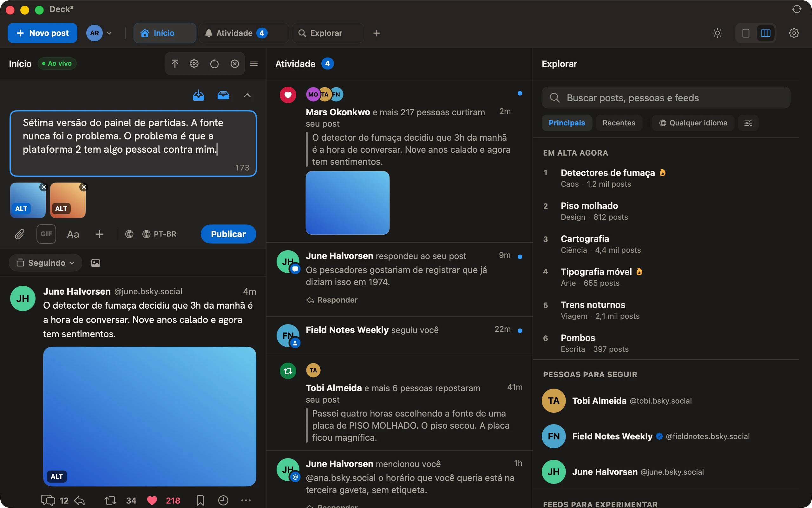Toggle the media-only filter icon
The height and width of the screenshot is (508, 812).
point(95,263)
